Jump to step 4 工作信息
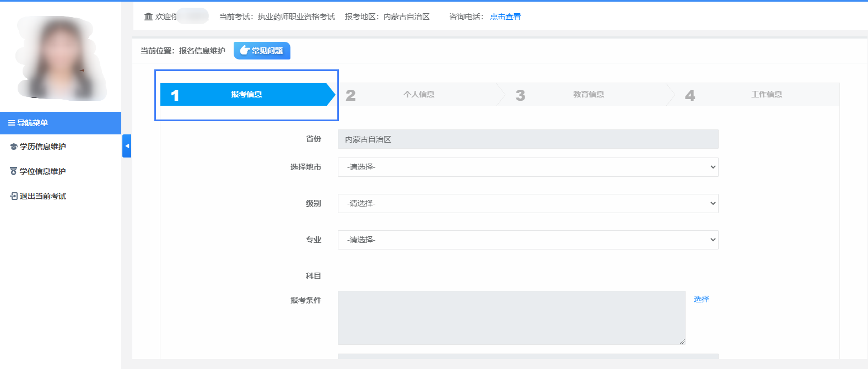Image resolution: width=868 pixels, height=369 pixels. click(x=766, y=95)
